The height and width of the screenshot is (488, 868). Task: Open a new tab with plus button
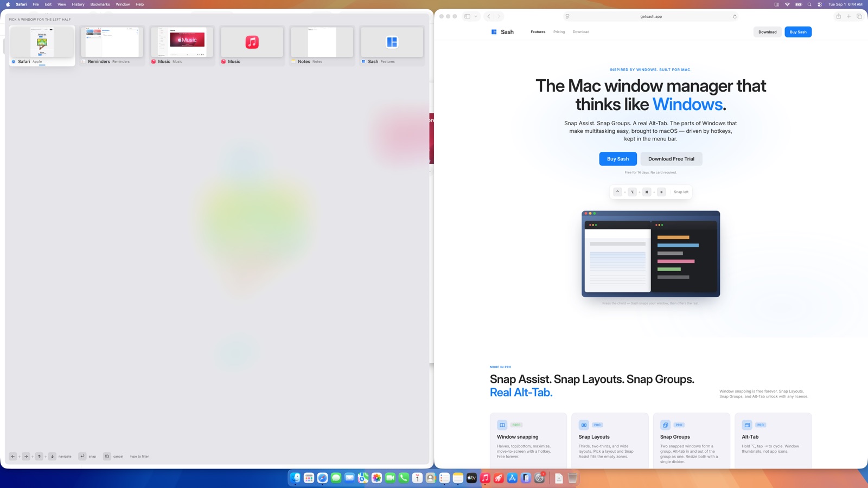point(849,16)
